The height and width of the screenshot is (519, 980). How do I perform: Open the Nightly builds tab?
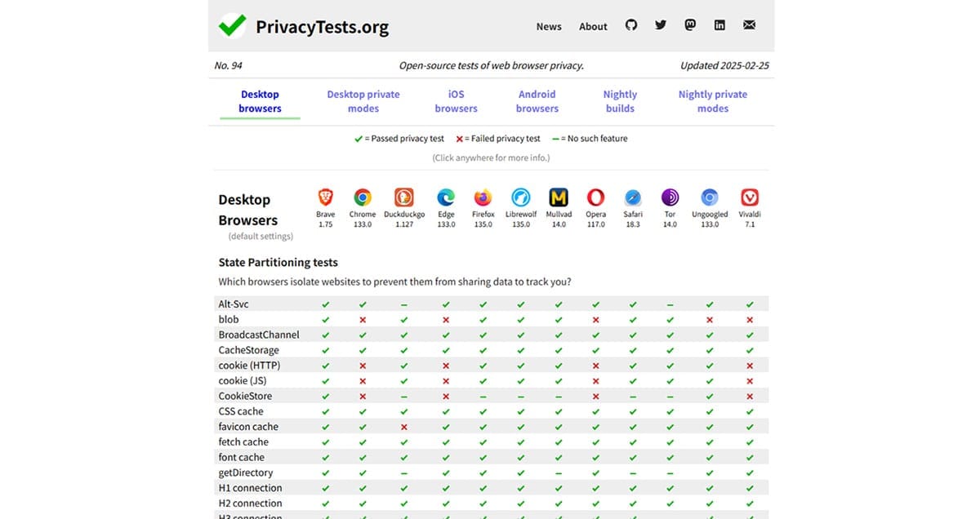pos(620,101)
